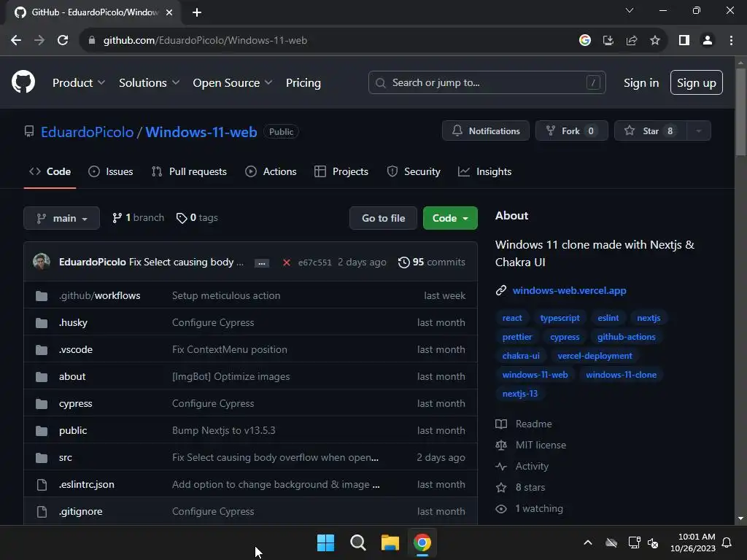Click the file icon next to .gitignore
747x560 pixels.
click(42, 511)
